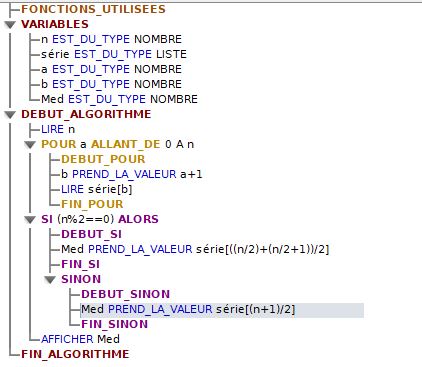Collapse the DEBUT_ALGORITHME node
The width and height of the screenshot is (422, 367).
point(10,115)
